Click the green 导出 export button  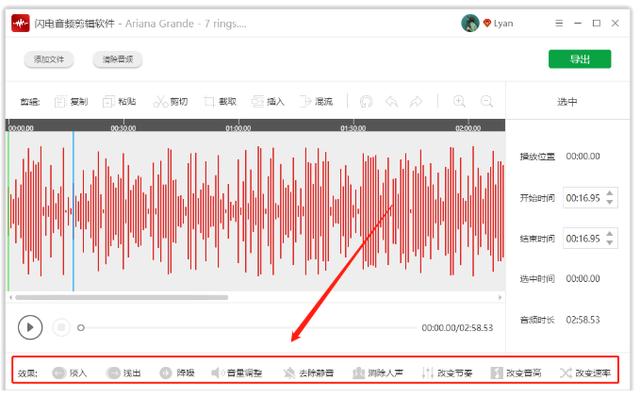[580, 59]
